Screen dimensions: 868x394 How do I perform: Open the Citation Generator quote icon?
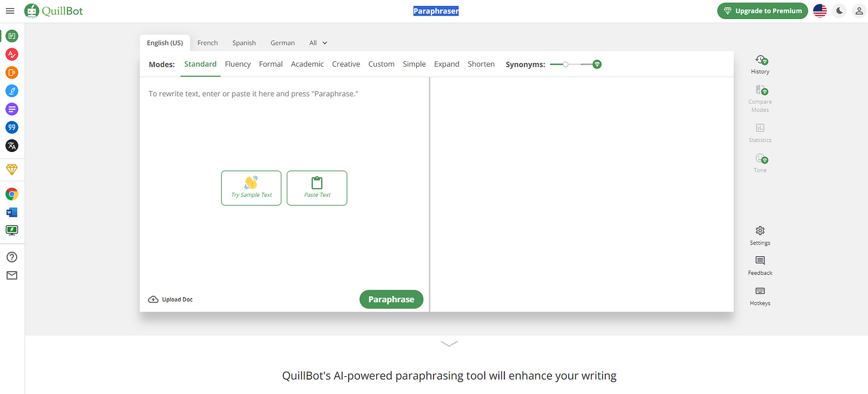tap(12, 127)
